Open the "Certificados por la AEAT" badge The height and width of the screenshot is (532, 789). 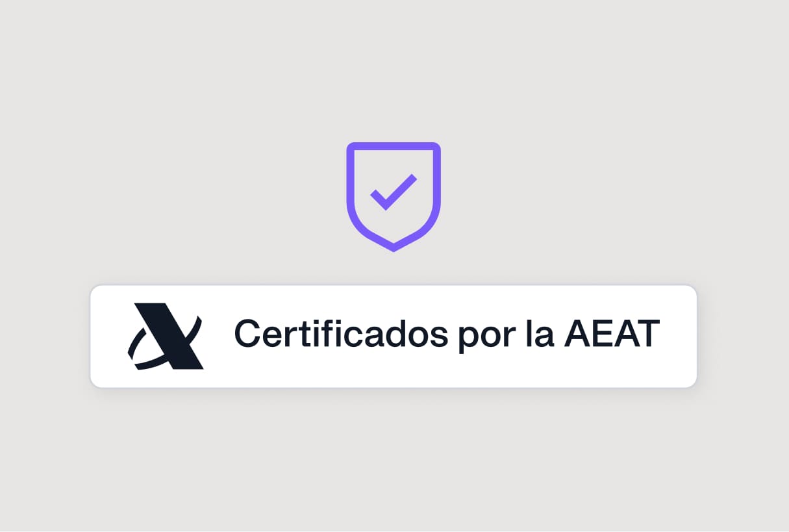[x=394, y=336]
